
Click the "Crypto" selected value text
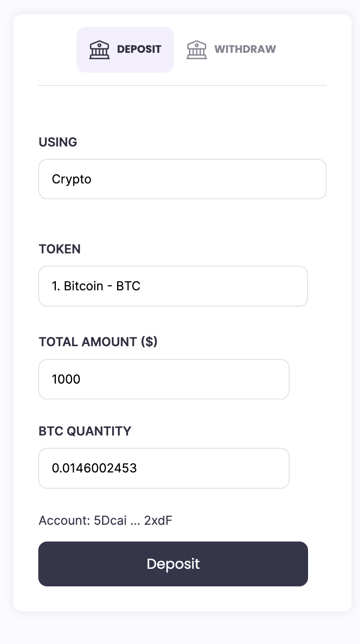coord(72,179)
